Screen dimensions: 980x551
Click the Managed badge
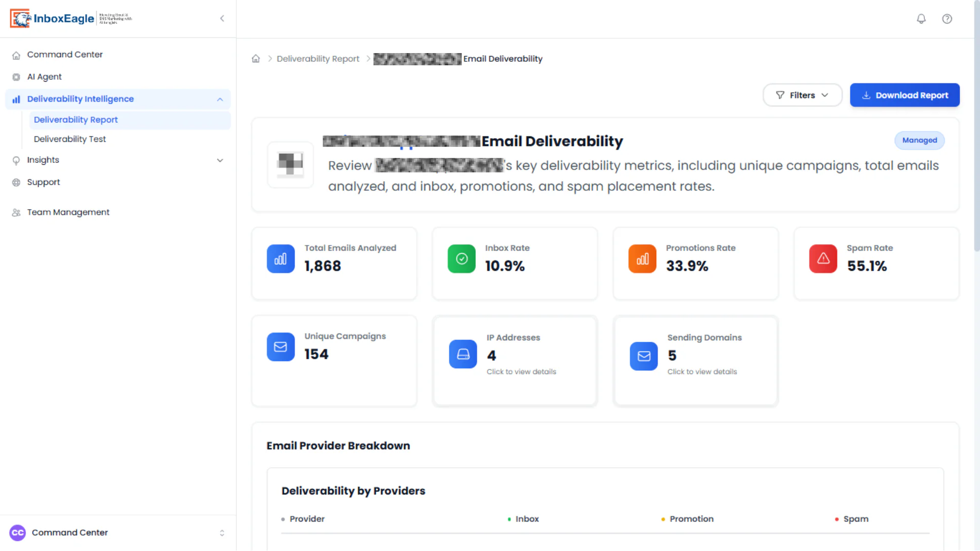pyautogui.click(x=919, y=140)
